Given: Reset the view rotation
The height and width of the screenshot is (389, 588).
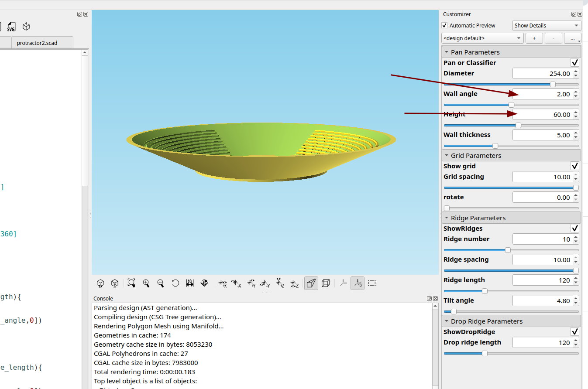Looking at the screenshot, I should point(175,283).
